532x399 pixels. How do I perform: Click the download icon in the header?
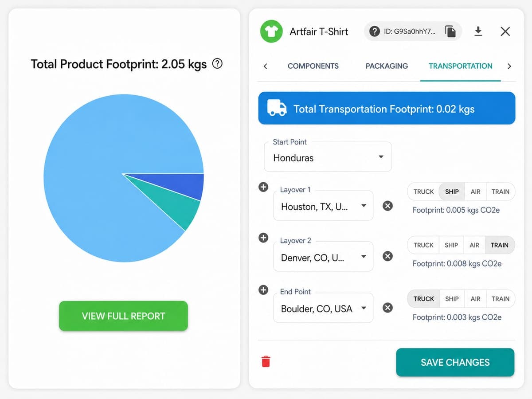coord(478,31)
